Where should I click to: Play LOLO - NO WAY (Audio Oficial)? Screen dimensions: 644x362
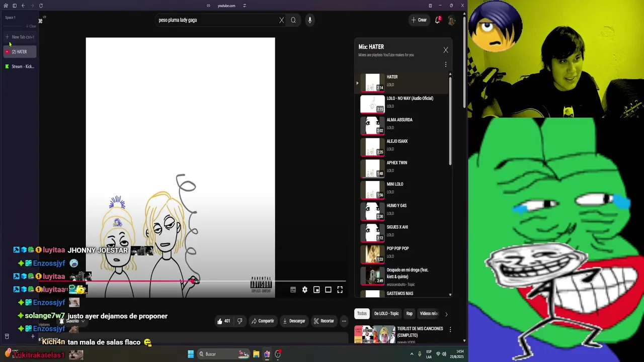[x=403, y=104]
